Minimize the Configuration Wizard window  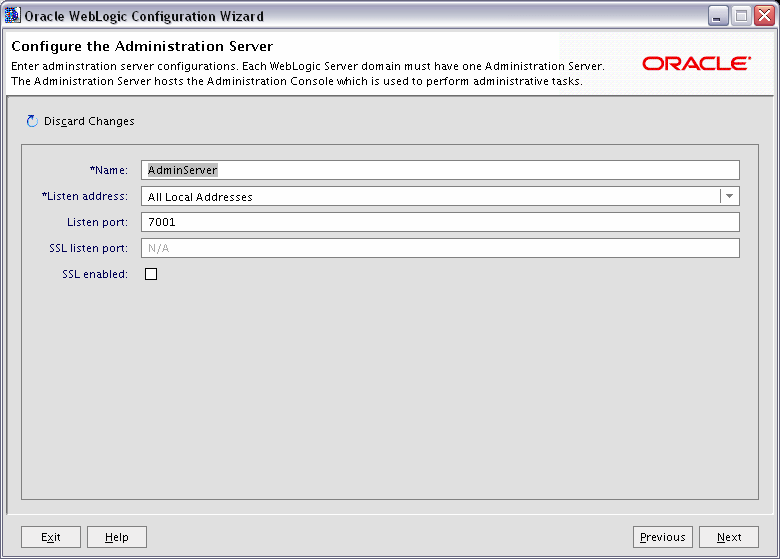pyautogui.click(x=718, y=16)
